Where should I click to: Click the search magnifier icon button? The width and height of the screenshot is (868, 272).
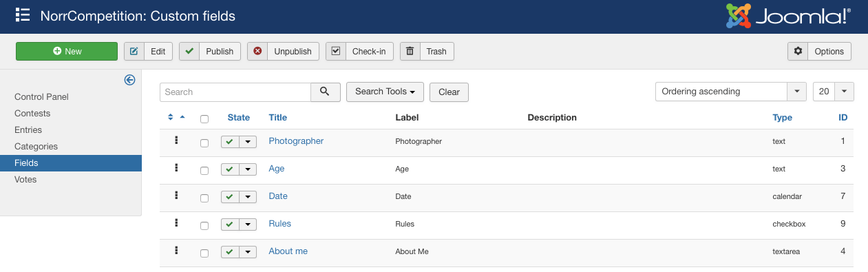click(326, 92)
